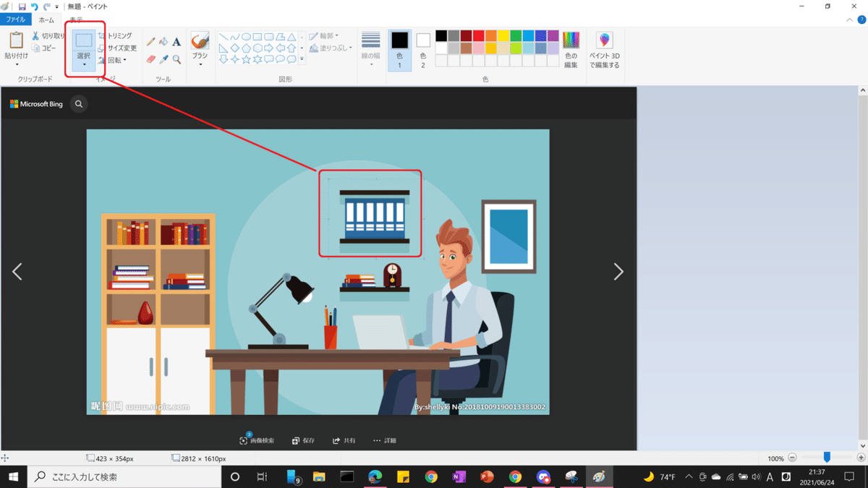Click Crop (トリミング)
This screenshot has height=488, width=868.
115,35
